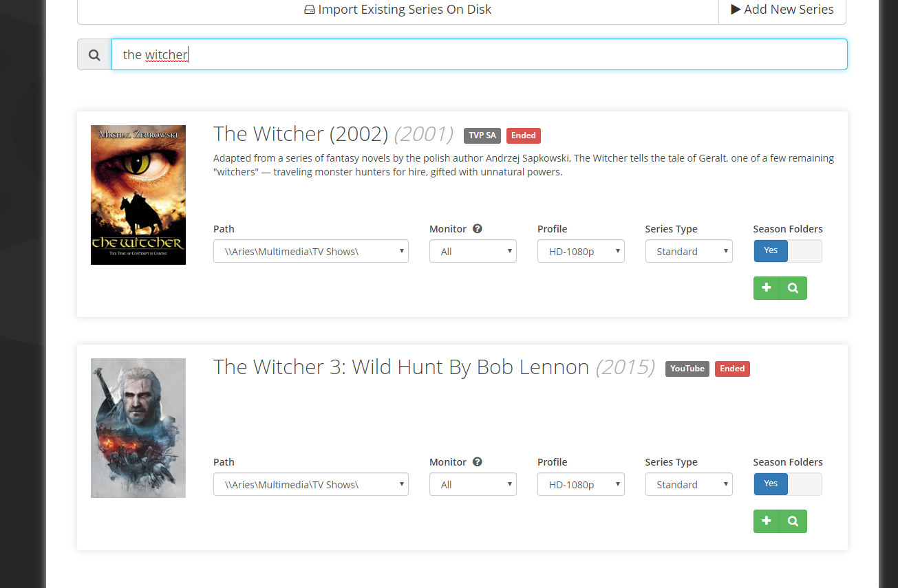Add The Witcher 3: Wild Hunt with plus icon
Viewport: 898px width, 588px height.
pyautogui.click(x=767, y=521)
